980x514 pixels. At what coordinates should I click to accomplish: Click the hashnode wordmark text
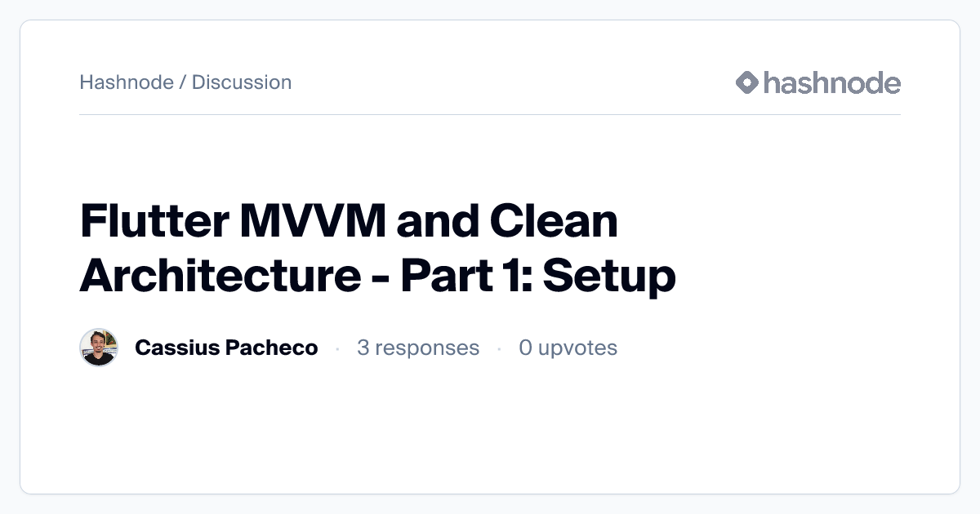coord(831,82)
